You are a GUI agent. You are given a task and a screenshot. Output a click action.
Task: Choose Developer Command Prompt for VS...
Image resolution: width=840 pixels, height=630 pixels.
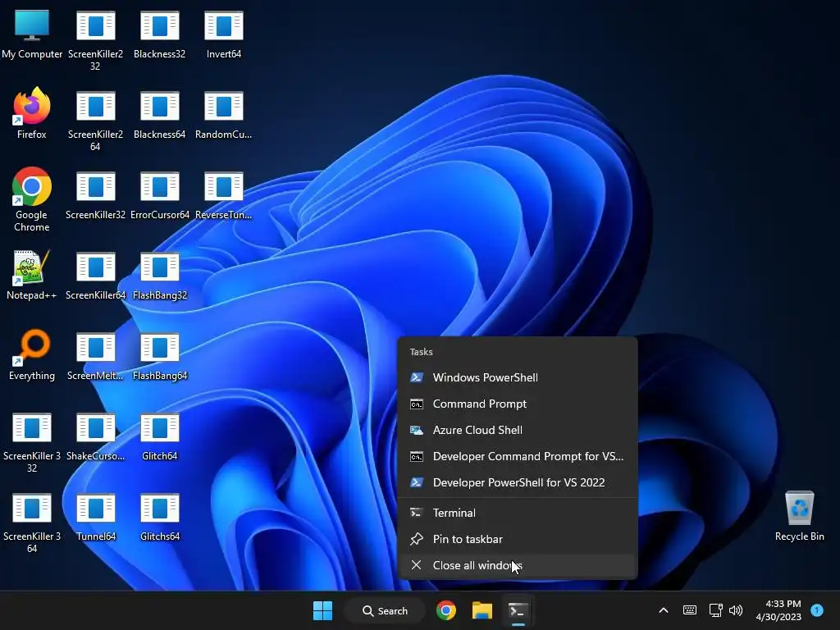(518, 456)
